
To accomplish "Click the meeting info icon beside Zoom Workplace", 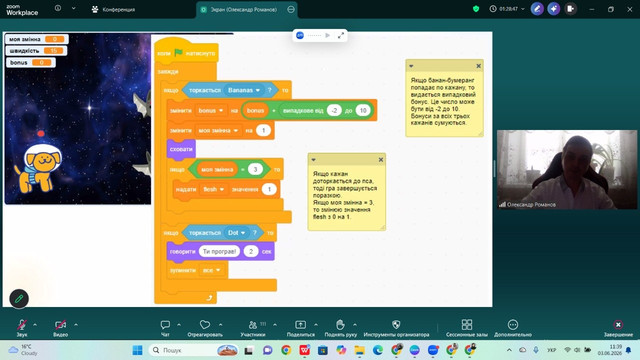I will (x=58, y=8).
